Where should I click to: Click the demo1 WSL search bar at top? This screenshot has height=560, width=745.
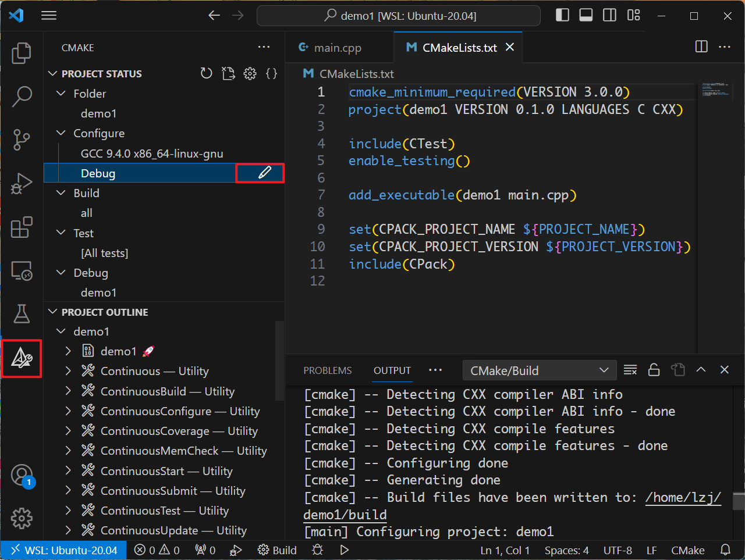398,16
